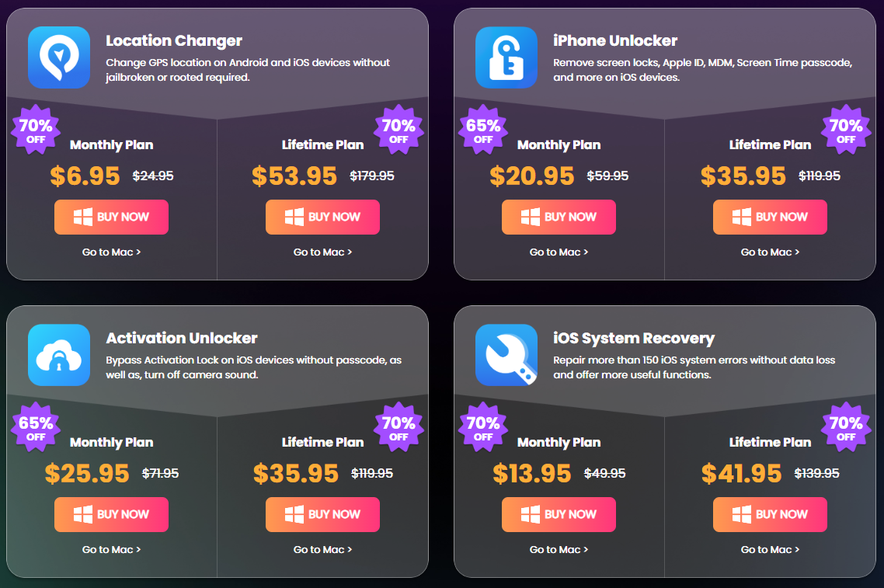
Task: Go to Mac for iOS System Recovery Monthly
Action: click(x=559, y=549)
